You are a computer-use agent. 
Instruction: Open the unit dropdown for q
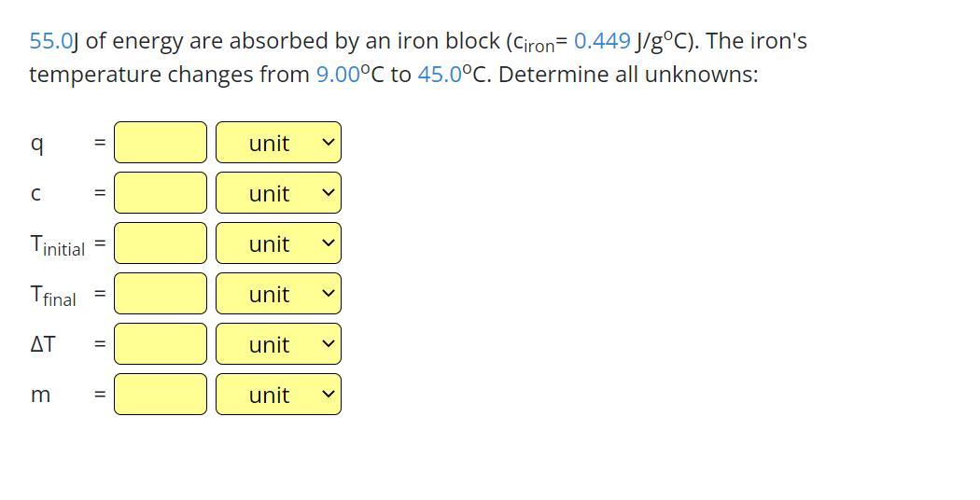278,143
